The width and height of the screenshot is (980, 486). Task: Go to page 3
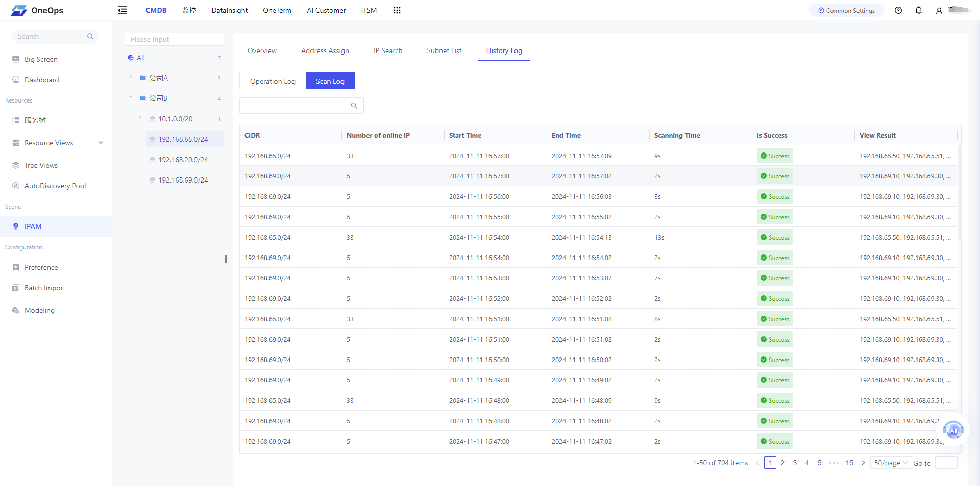coord(795,463)
